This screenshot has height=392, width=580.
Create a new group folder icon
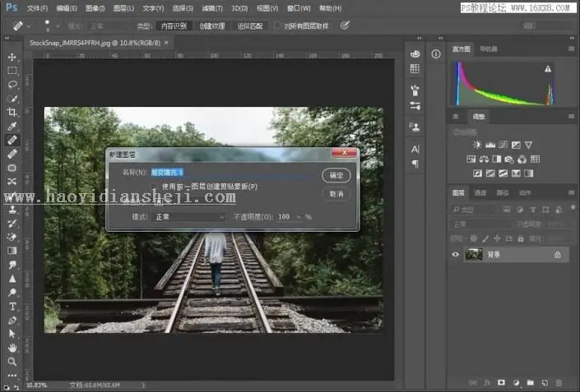click(531, 383)
